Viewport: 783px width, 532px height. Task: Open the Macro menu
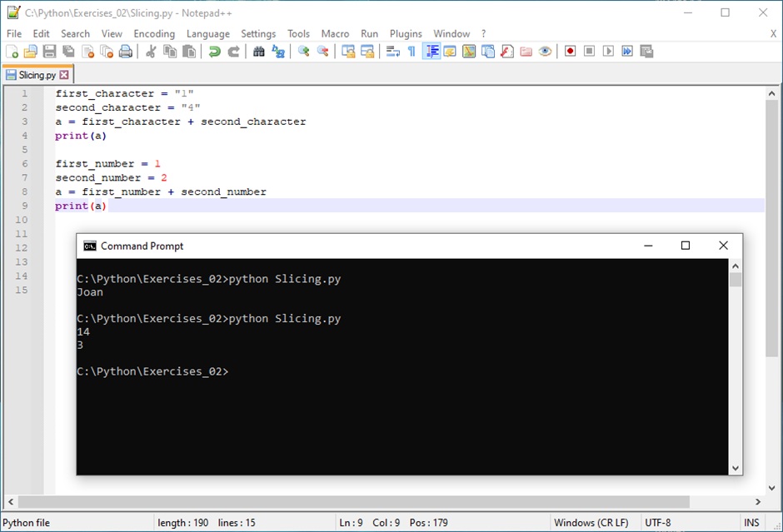[335, 34]
